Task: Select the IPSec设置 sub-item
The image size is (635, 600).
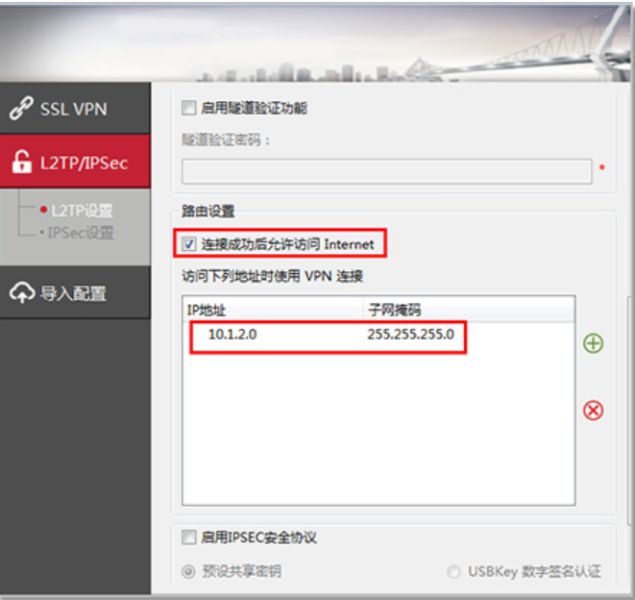Action: pyautogui.click(x=81, y=232)
